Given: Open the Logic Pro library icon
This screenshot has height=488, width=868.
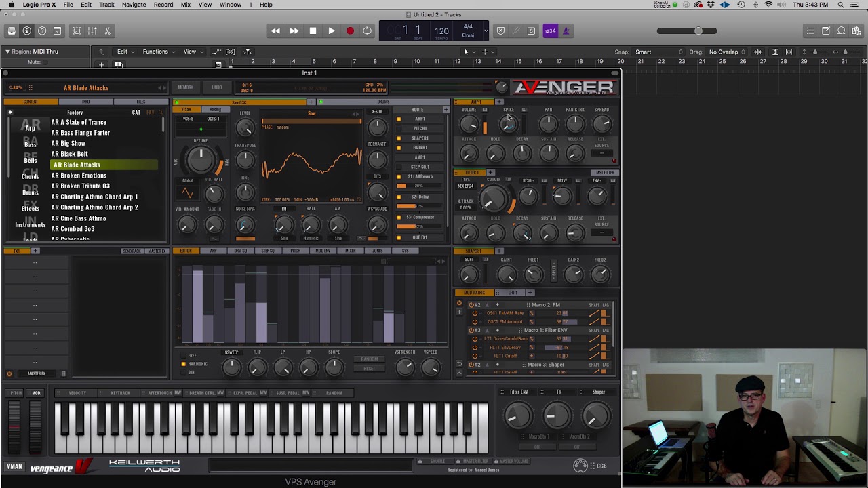Looking at the screenshot, I should [12, 30].
